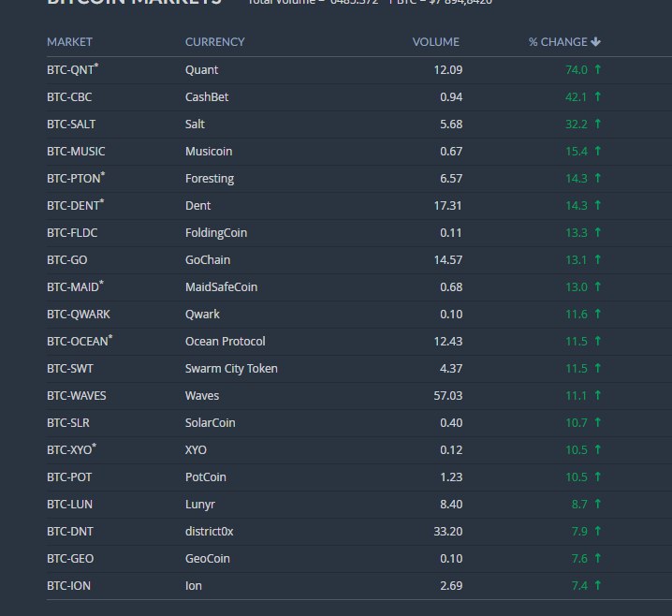Open the BTC-MAID market link

pos(76,286)
